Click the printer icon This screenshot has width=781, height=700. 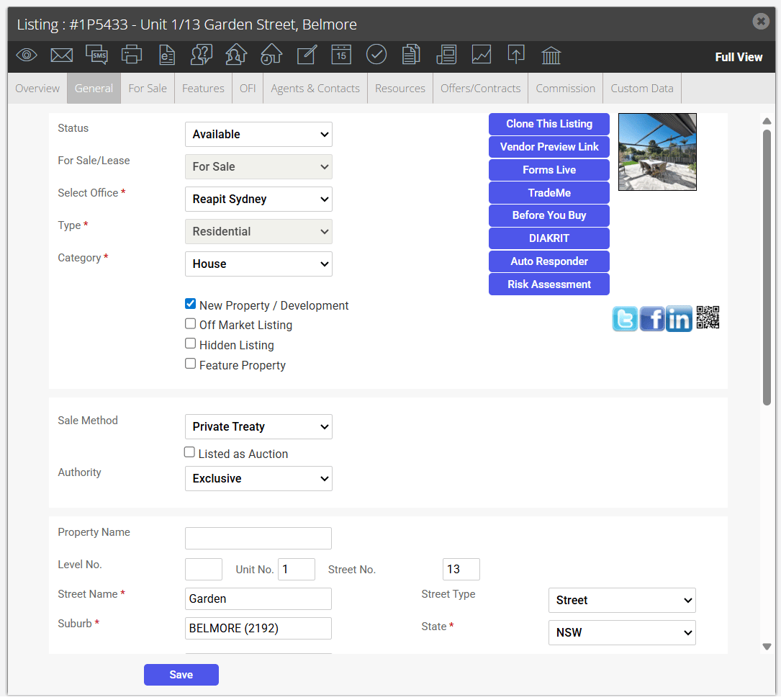point(132,55)
